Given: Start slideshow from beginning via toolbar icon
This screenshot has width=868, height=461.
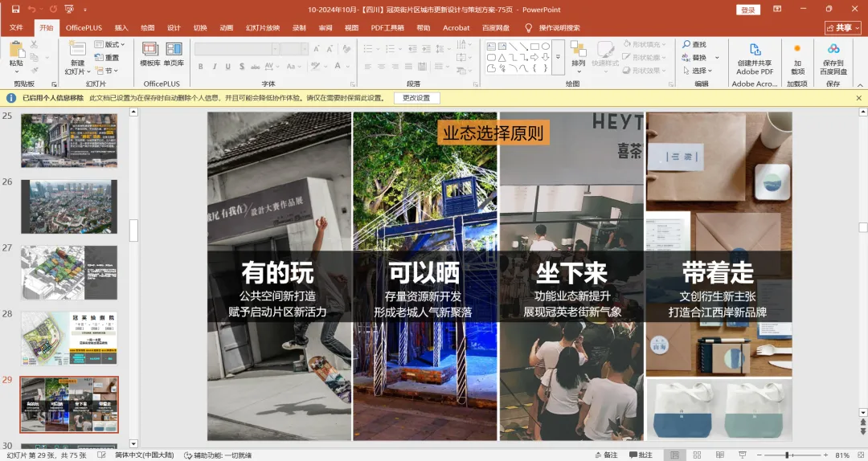Looking at the screenshot, I should point(69,10).
